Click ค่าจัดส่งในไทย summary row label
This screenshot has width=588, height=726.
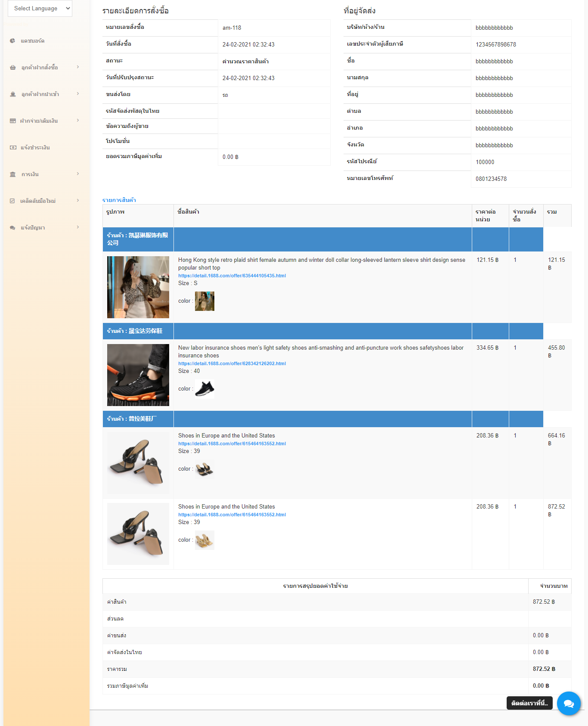[x=124, y=652]
